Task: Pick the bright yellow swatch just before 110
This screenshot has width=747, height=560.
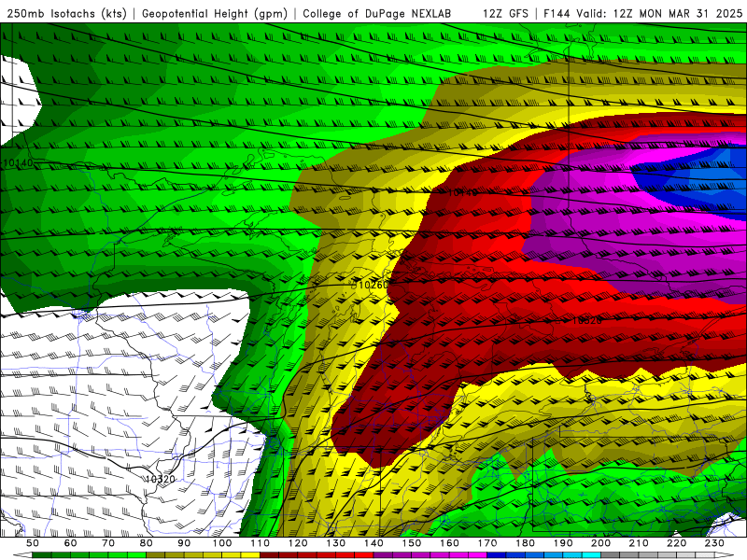Action: [250, 555]
